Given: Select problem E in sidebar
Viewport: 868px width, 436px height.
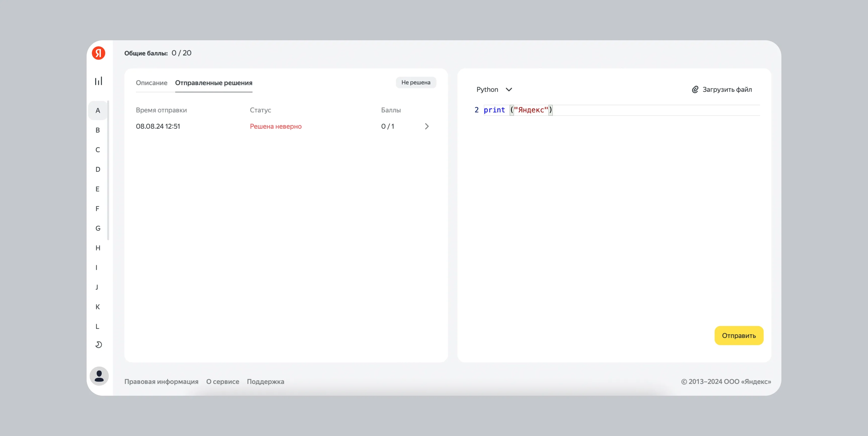Looking at the screenshot, I should (x=98, y=189).
